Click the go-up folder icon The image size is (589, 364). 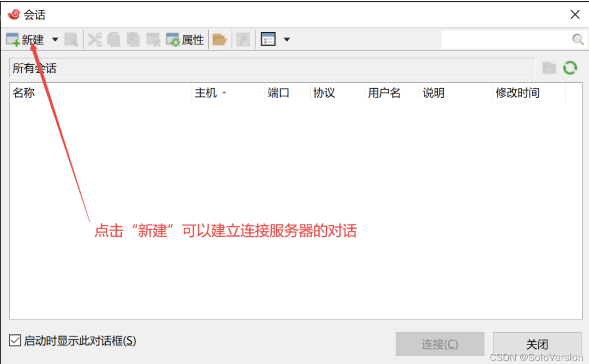[x=549, y=68]
